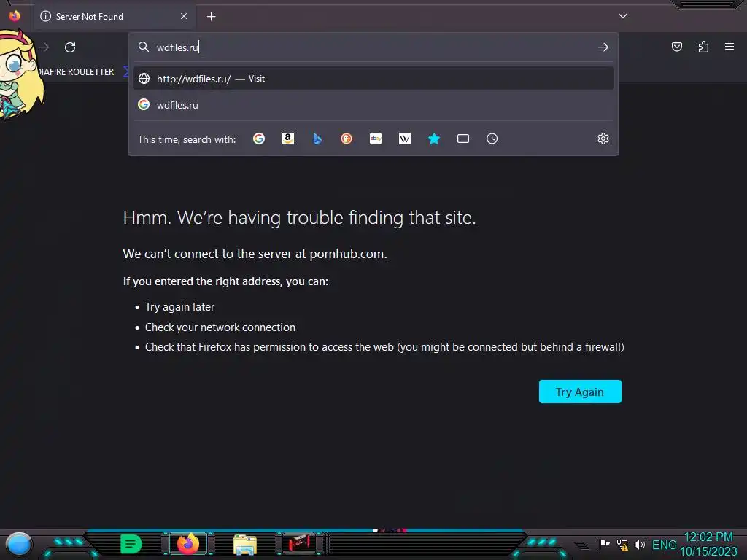The width and height of the screenshot is (747, 560).
Task: Open the MEDIAFIRE ROULETTER bookmark
Action: point(76,72)
